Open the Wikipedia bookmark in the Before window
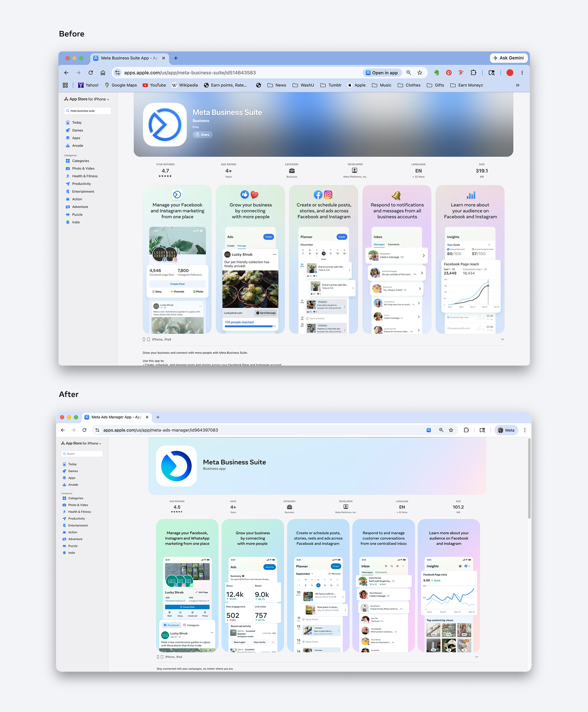The width and height of the screenshot is (588, 712). pos(185,85)
